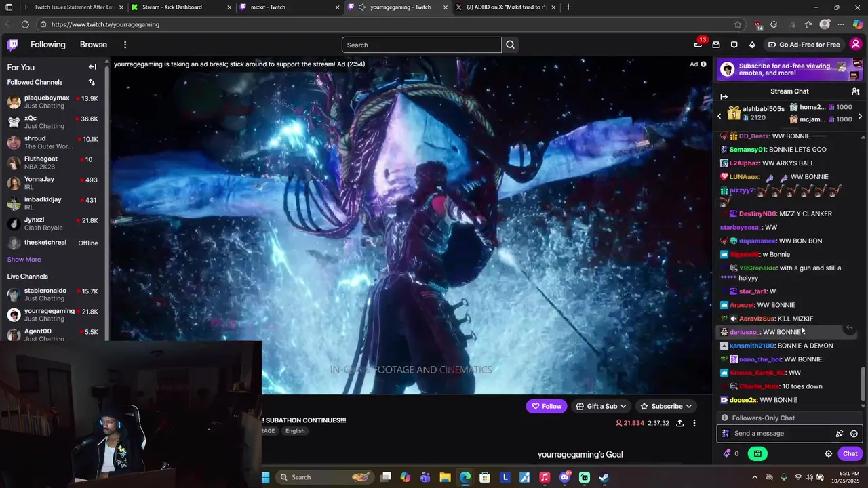Click the ad info icon on video
868x488 pixels.
pos(703,64)
